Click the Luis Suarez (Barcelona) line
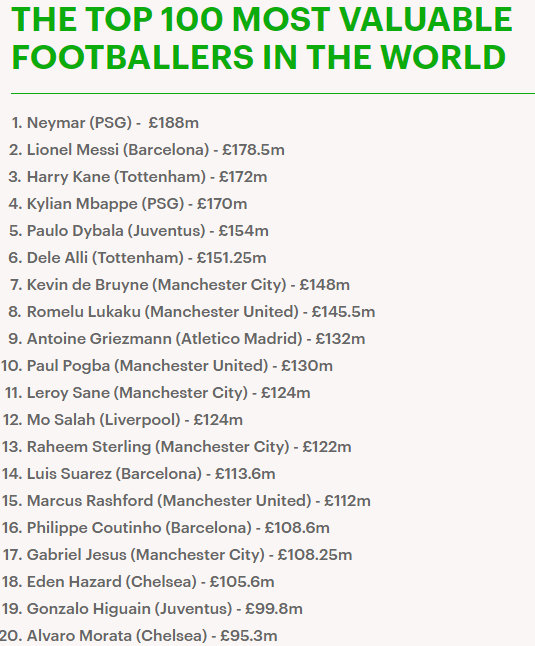Screen dimensions: 535x646 click(139, 474)
